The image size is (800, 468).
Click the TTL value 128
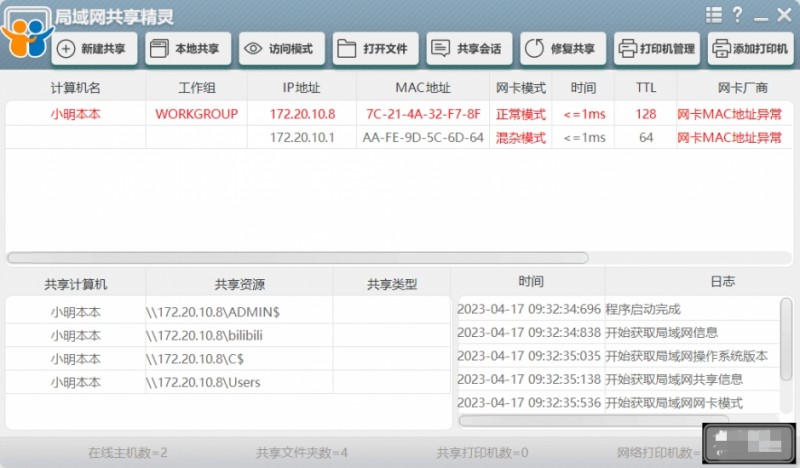tap(646, 114)
